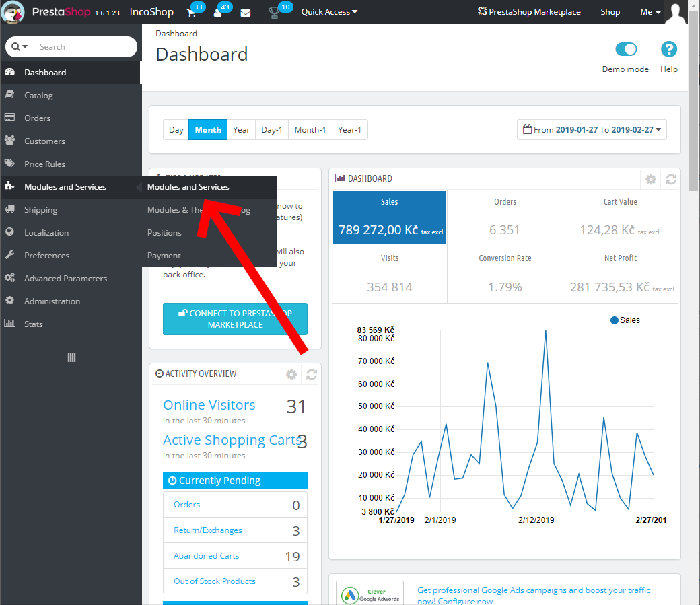Open the shopping cart orders notification icon
The width and height of the screenshot is (700, 605).
coord(192,13)
